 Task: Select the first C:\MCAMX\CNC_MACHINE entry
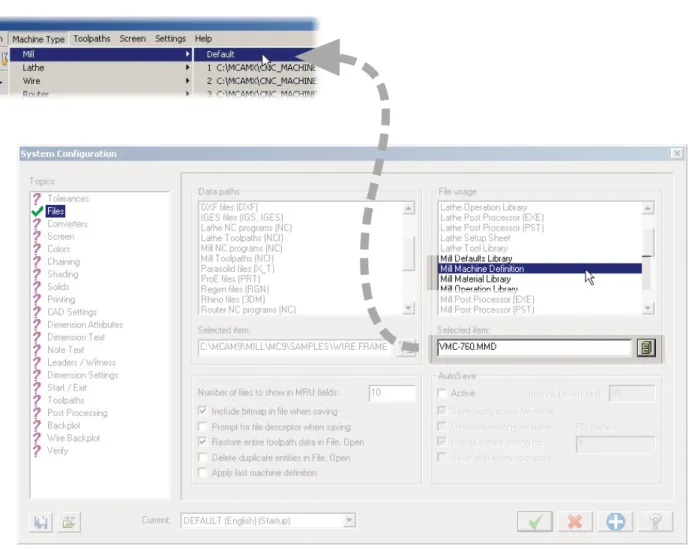click(x=261, y=68)
